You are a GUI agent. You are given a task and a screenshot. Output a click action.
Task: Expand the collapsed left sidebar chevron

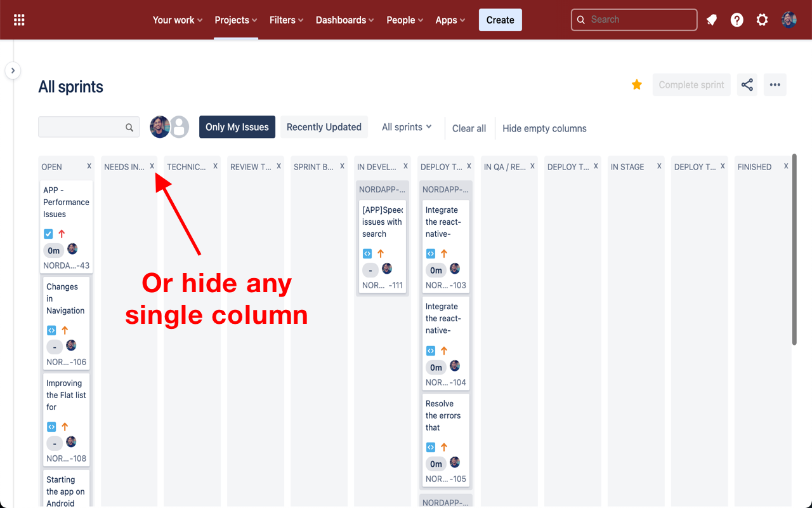[13, 70]
